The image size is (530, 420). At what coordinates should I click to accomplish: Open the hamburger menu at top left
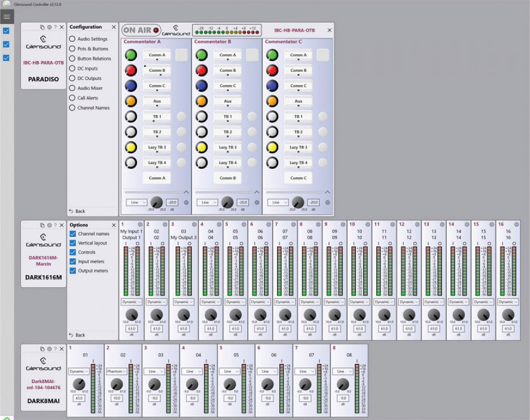7,17
